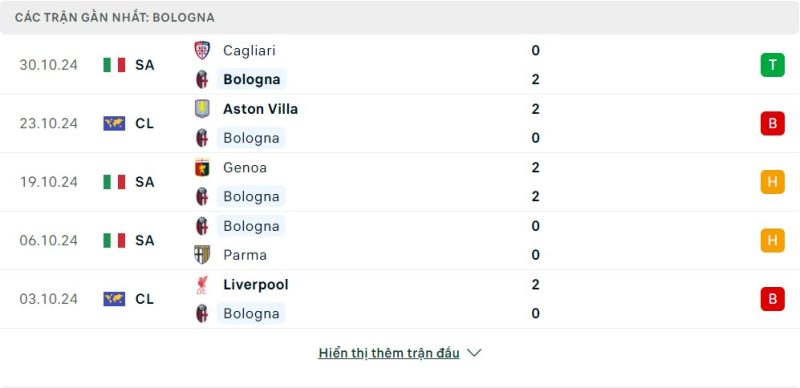This screenshot has height=388, width=800.
Task: Click CL league label on 03.10.24
Action: [144, 299]
